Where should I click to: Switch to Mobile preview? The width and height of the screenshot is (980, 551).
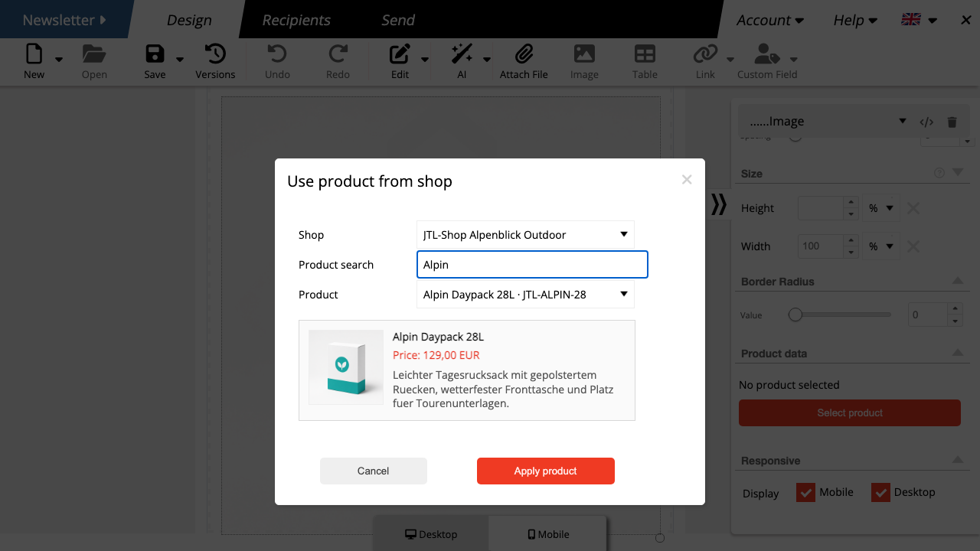click(548, 534)
